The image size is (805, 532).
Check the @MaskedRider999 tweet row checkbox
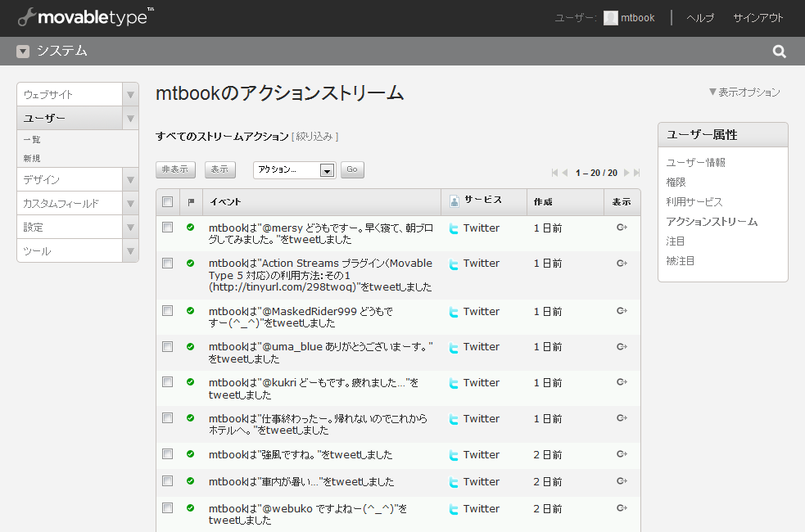point(167,311)
